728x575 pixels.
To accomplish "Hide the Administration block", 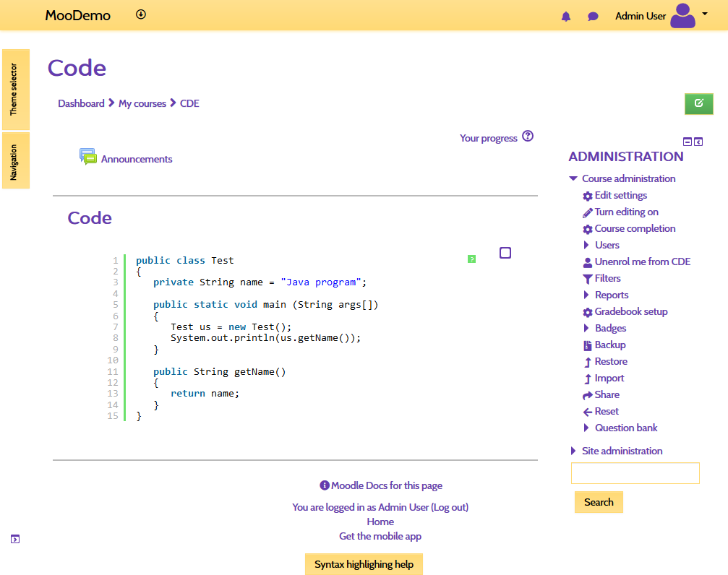I will [688, 142].
